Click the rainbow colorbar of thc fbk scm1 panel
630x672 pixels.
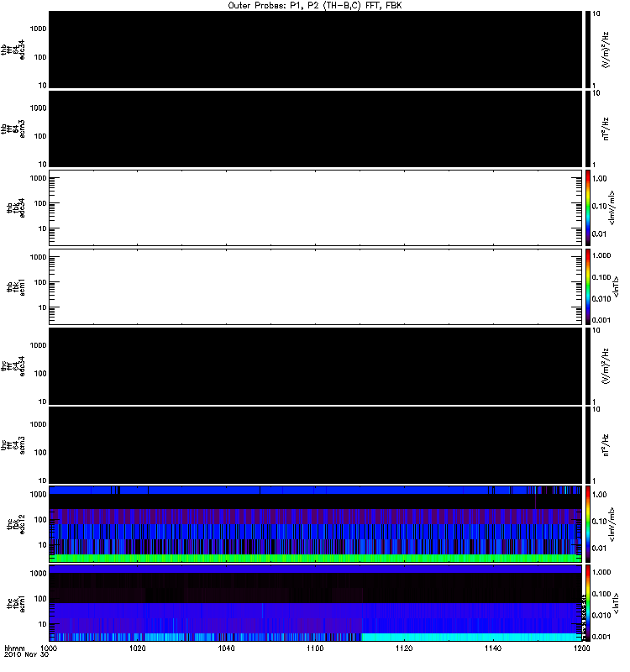[588, 603]
